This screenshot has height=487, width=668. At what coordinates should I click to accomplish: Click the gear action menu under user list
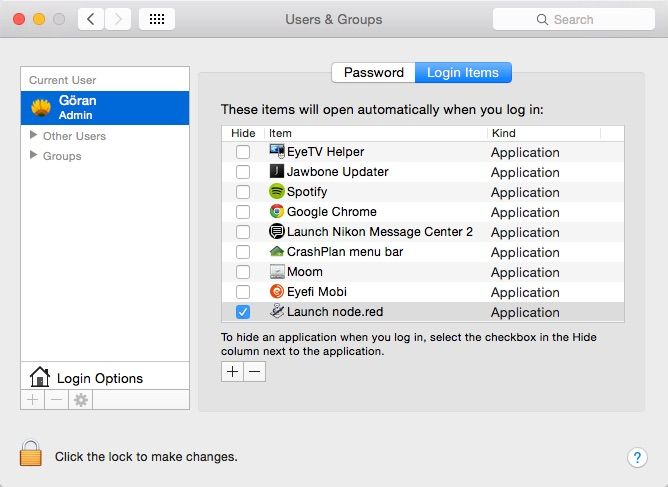tap(81, 400)
